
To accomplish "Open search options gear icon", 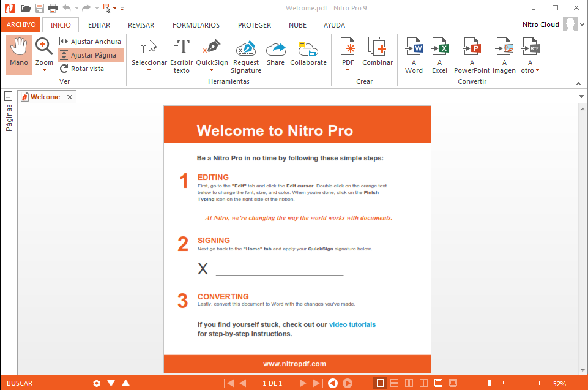I will pos(97,383).
